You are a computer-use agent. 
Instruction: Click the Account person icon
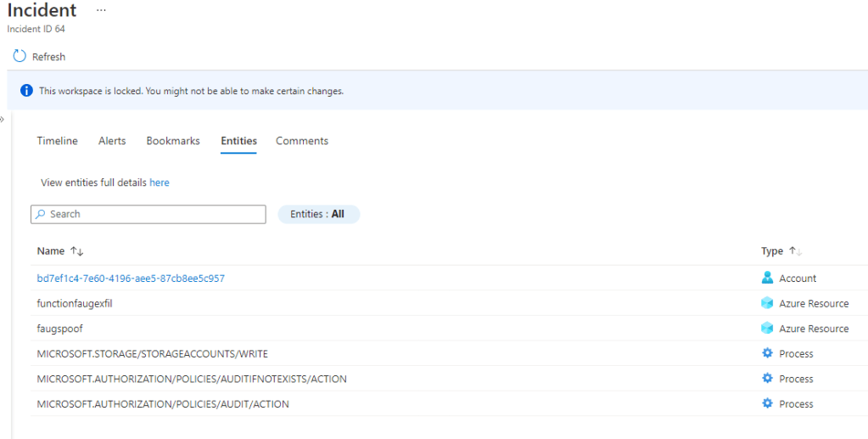pyautogui.click(x=768, y=278)
